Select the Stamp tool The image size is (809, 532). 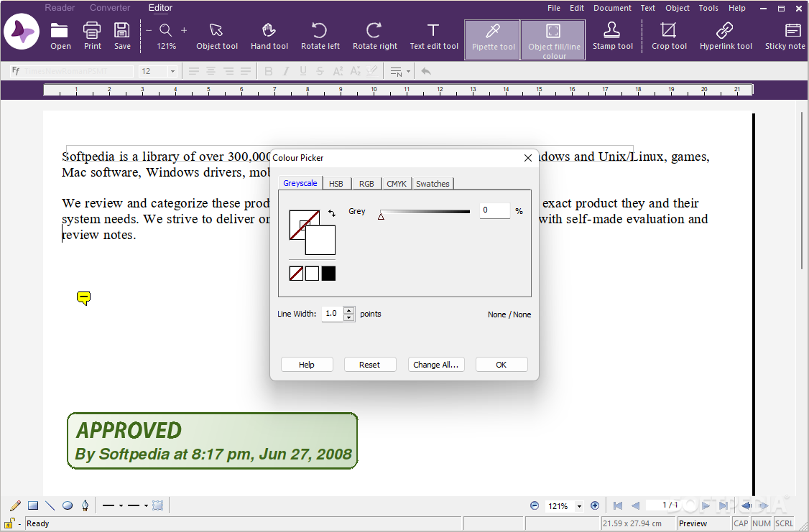[x=612, y=36]
